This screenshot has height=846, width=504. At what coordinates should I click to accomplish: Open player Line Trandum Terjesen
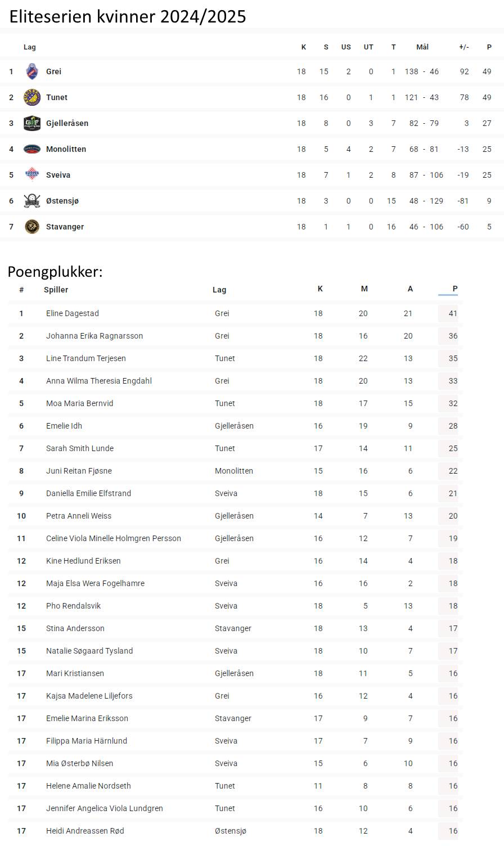86,358
